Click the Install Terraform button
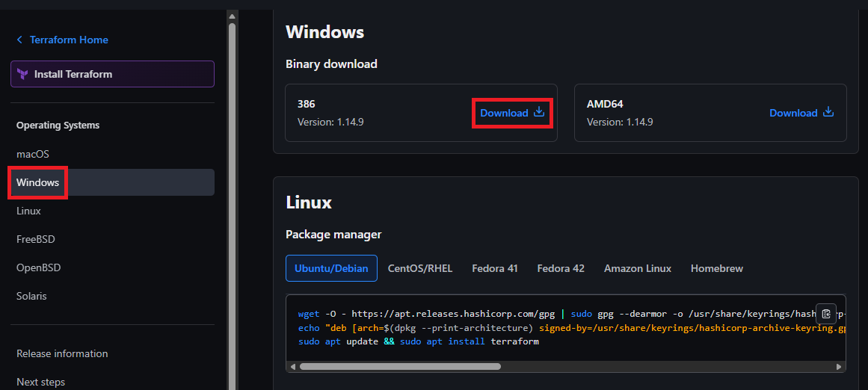 point(112,75)
